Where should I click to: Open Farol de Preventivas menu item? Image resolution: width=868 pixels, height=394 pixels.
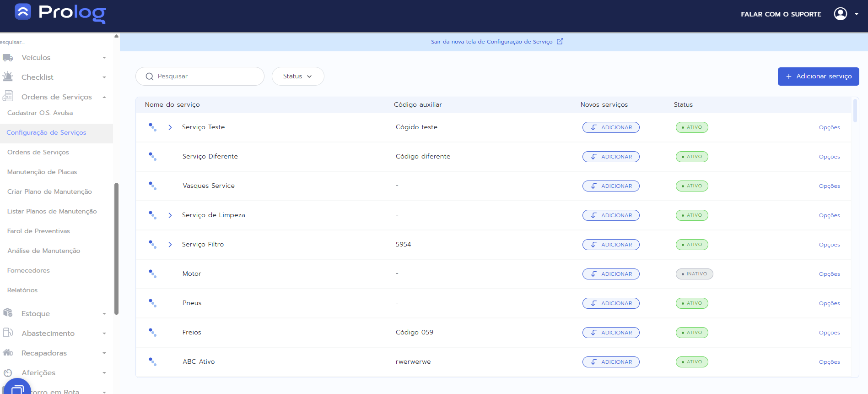38,231
